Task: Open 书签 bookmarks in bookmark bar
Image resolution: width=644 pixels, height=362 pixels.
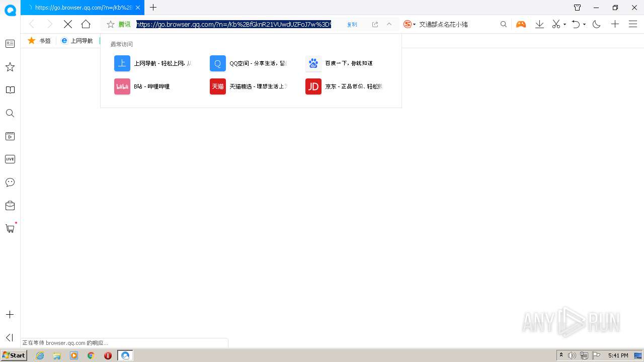Action: click(39, 41)
